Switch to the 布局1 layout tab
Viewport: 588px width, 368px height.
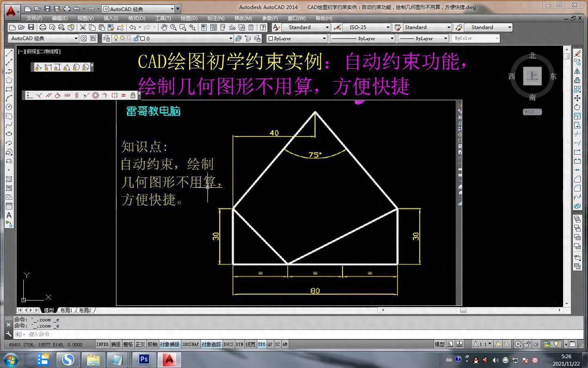66,310
